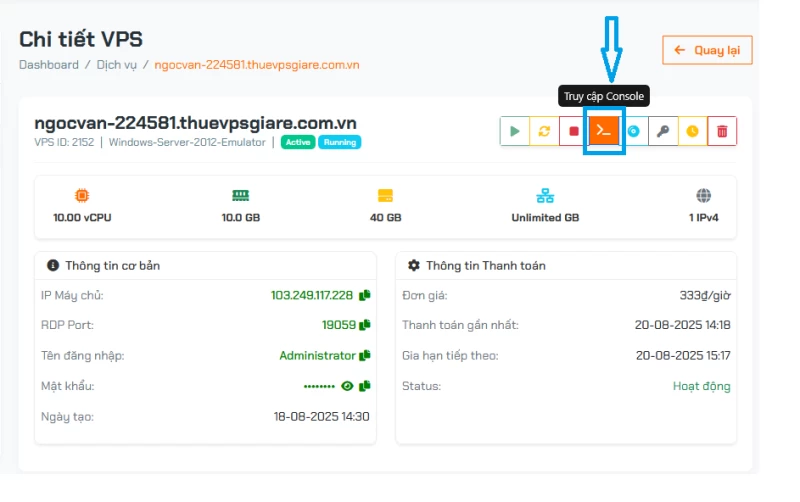Click the VPS hostname heading

[195, 123]
